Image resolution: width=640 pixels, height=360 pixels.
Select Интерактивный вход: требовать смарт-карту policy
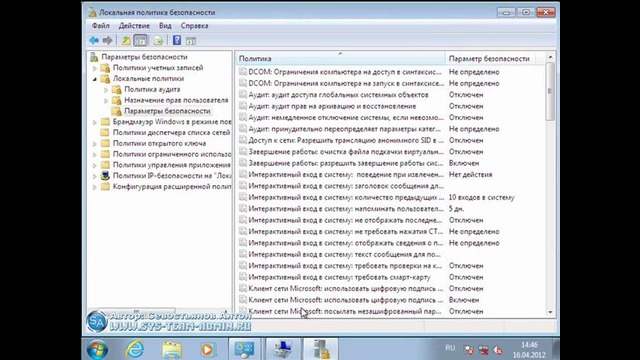tap(340, 277)
